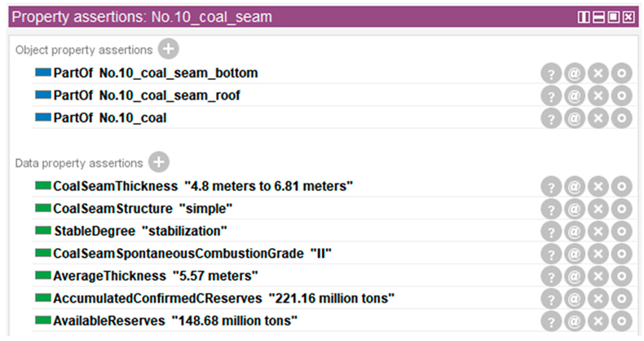Click the green swatch beside CoalSeamThickness

(x=42, y=187)
